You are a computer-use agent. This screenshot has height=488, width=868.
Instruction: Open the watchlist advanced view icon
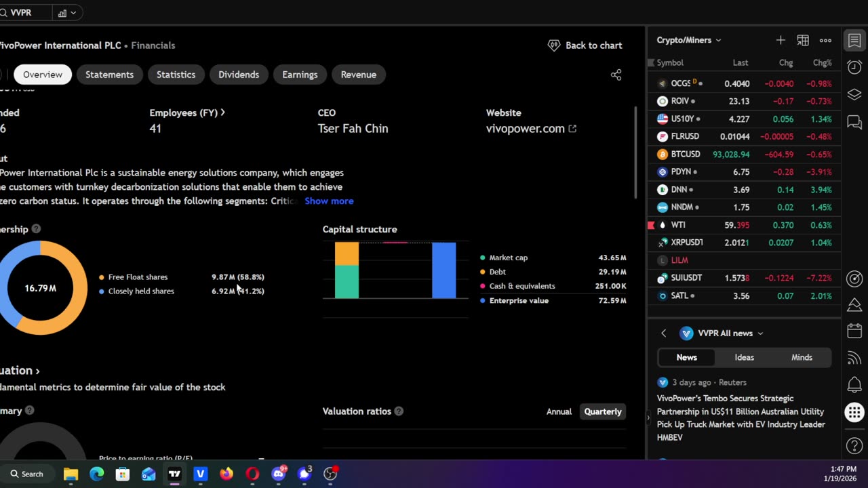[803, 41]
